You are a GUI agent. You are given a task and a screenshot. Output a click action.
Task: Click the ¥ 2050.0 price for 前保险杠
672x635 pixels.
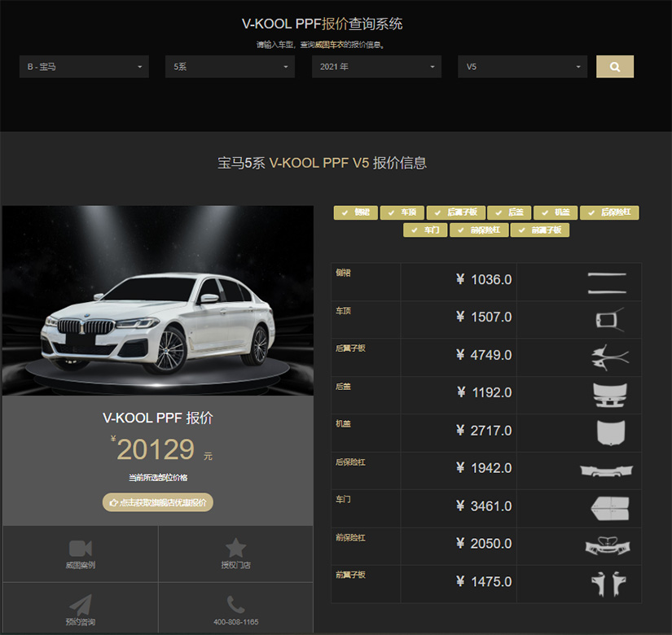484,544
